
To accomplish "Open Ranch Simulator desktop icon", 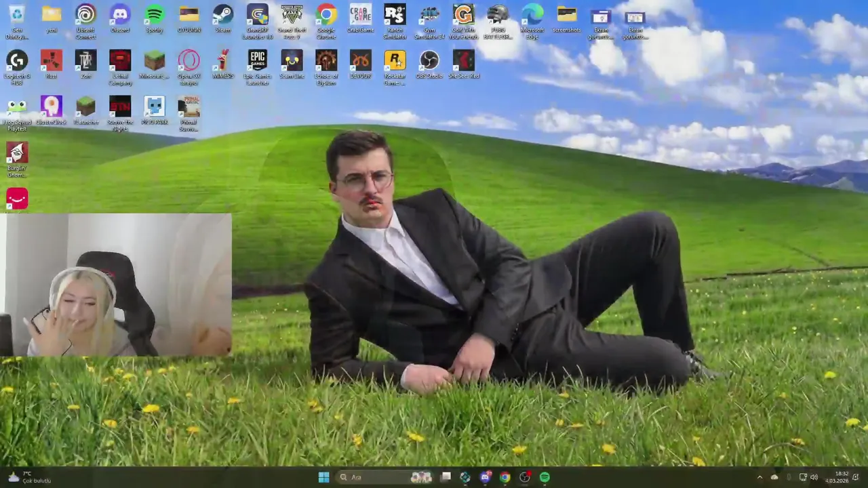I will (395, 22).
